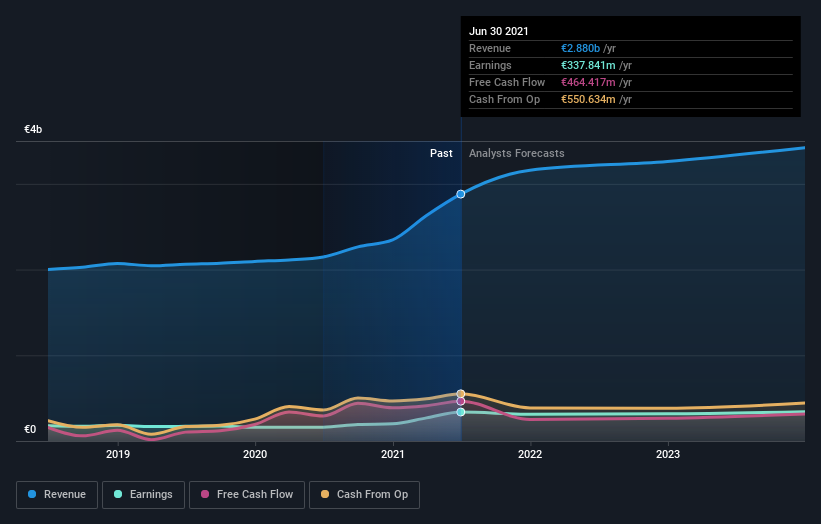
Task: Click the teal dot in Earnings legend
Action: 118,494
